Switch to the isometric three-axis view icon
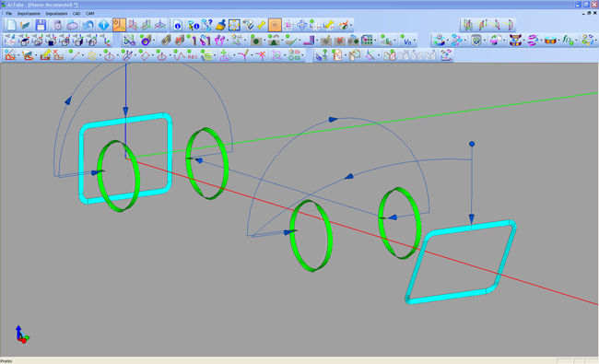599x364 pixels. click(x=160, y=25)
